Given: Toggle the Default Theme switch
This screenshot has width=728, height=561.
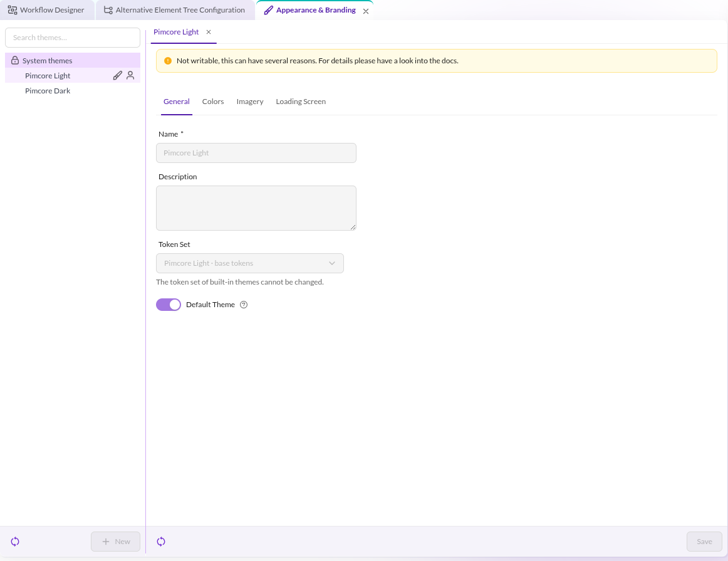Looking at the screenshot, I should click(169, 305).
